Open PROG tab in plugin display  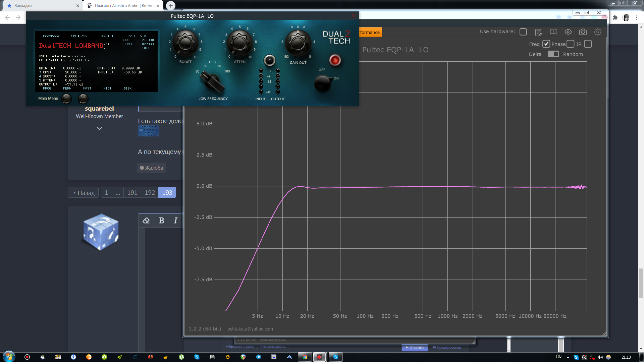pos(47,88)
